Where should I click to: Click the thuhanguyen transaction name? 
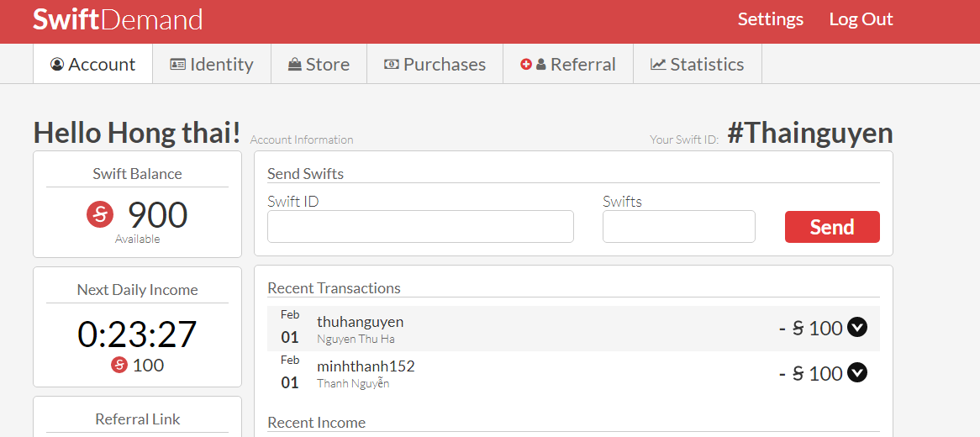360,322
